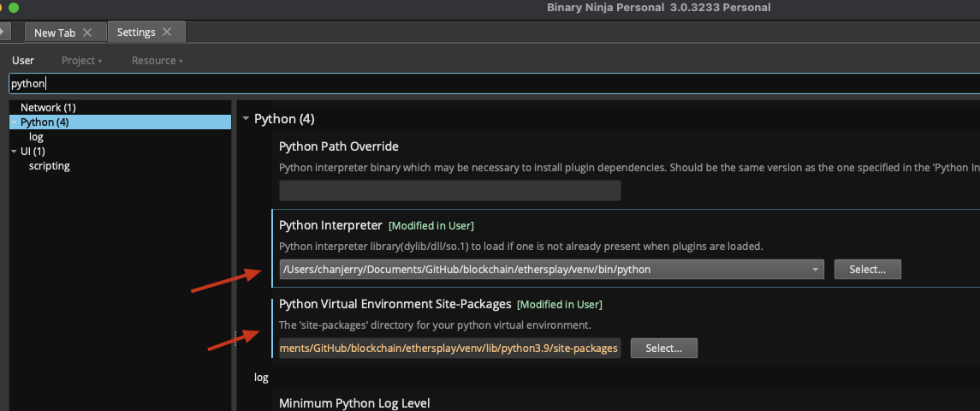Screen dimensions: 980x411
Task: Open the Project scope dropdown
Action: coord(82,61)
